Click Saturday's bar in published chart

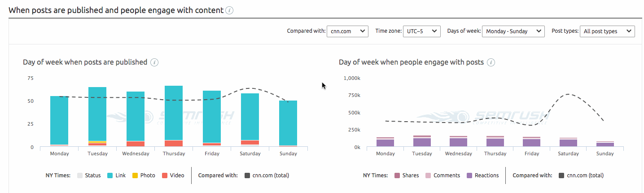pos(250,118)
